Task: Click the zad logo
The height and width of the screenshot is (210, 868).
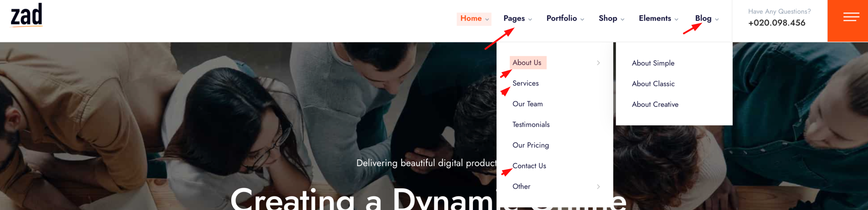Action: click(x=27, y=15)
